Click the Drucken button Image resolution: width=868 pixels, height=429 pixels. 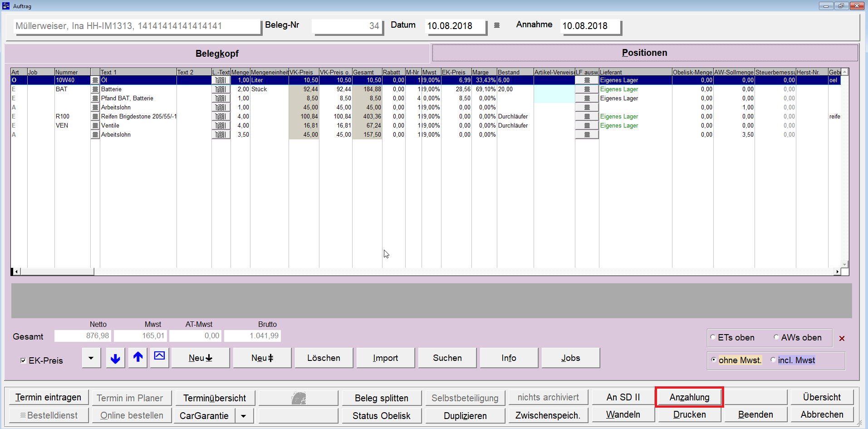689,414
